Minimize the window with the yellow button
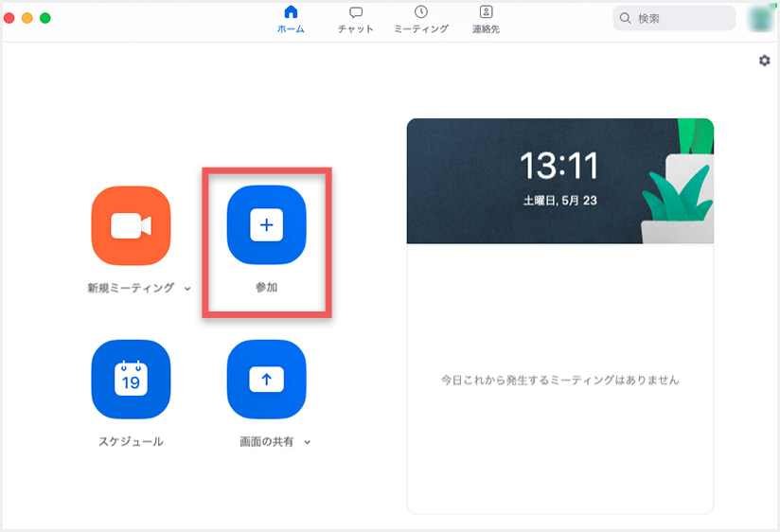The width and height of the screenshot is (780, 532). click(27, 18)
